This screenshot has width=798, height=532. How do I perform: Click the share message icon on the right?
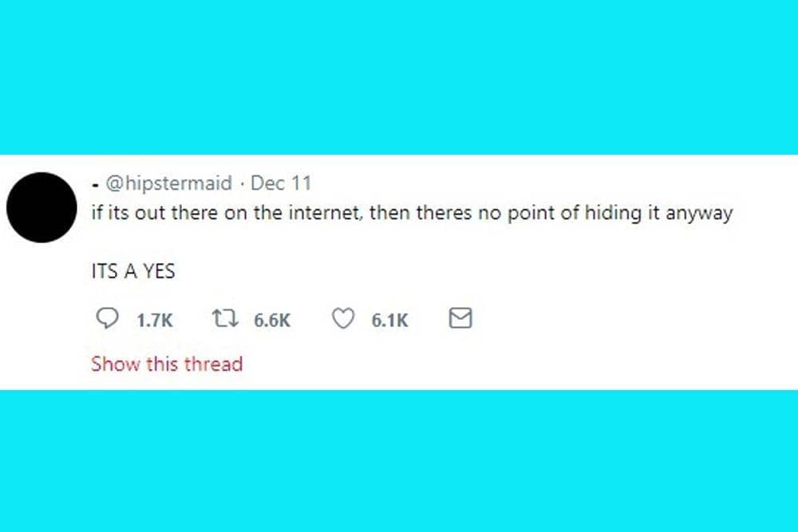[x=460, y=318]
